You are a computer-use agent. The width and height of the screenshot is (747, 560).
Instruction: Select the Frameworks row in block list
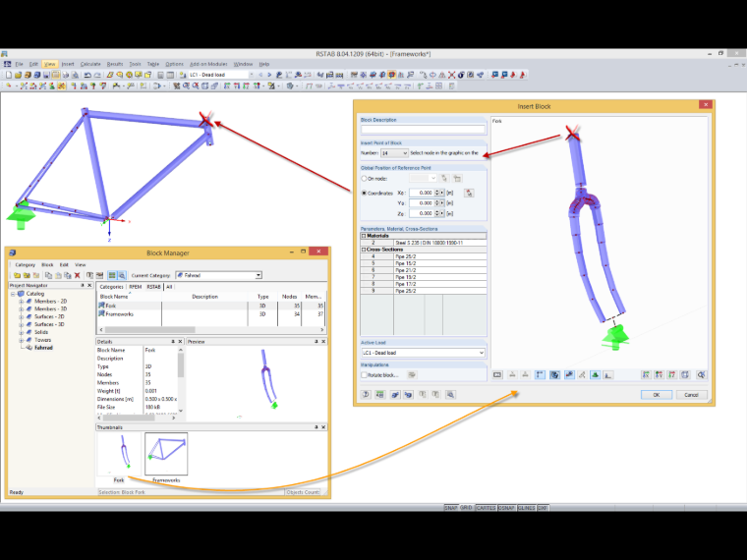click(x=211, y=314)
